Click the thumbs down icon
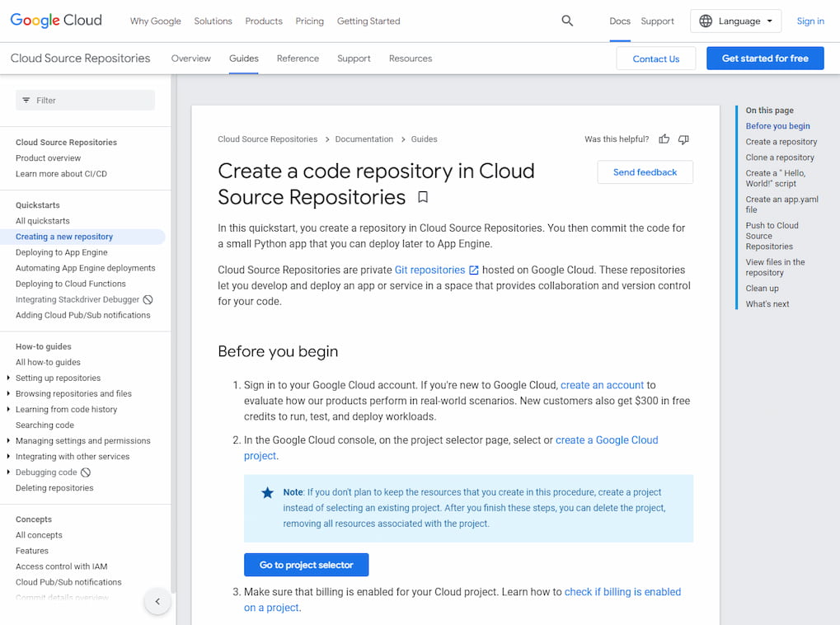Image resolution: width=840 pixels, height=625 pixels. [x=683, y=139]
